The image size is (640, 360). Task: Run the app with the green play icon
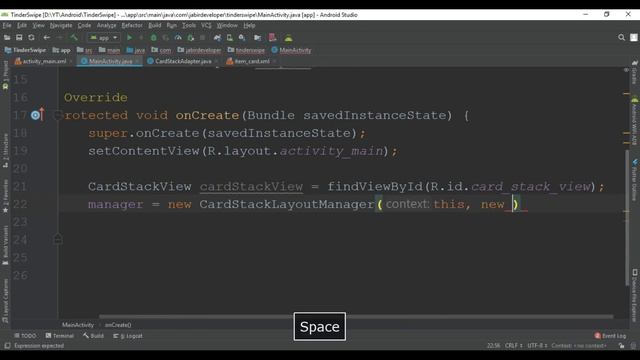point(129,38)
